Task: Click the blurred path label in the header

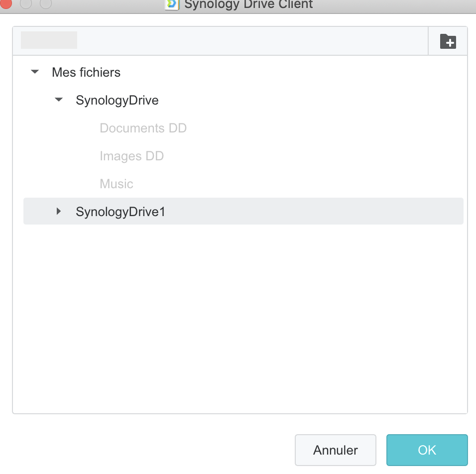Action: [49, 40]
